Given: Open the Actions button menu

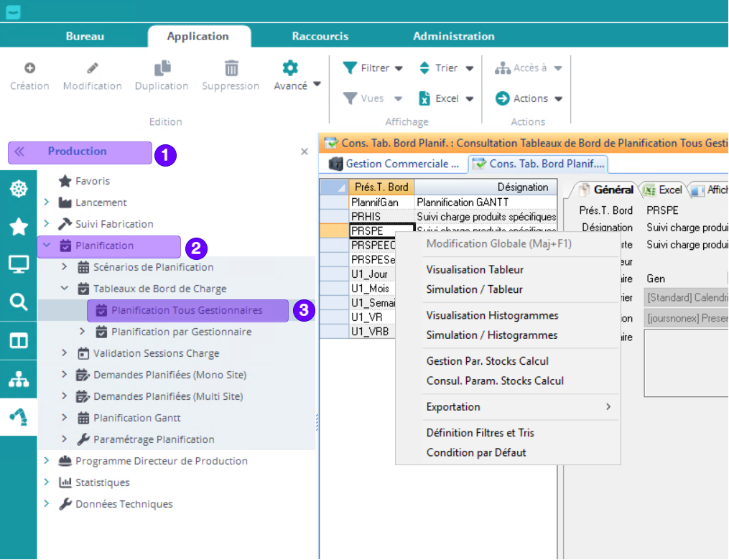Looking at the screenshot, I should pyautogui.click(x=529, y=98).
